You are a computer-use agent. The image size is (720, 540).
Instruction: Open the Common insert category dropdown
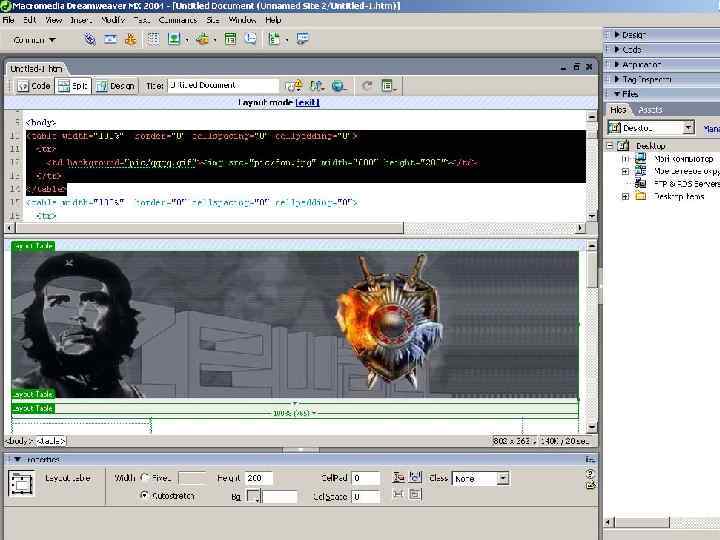pos(34,40)
